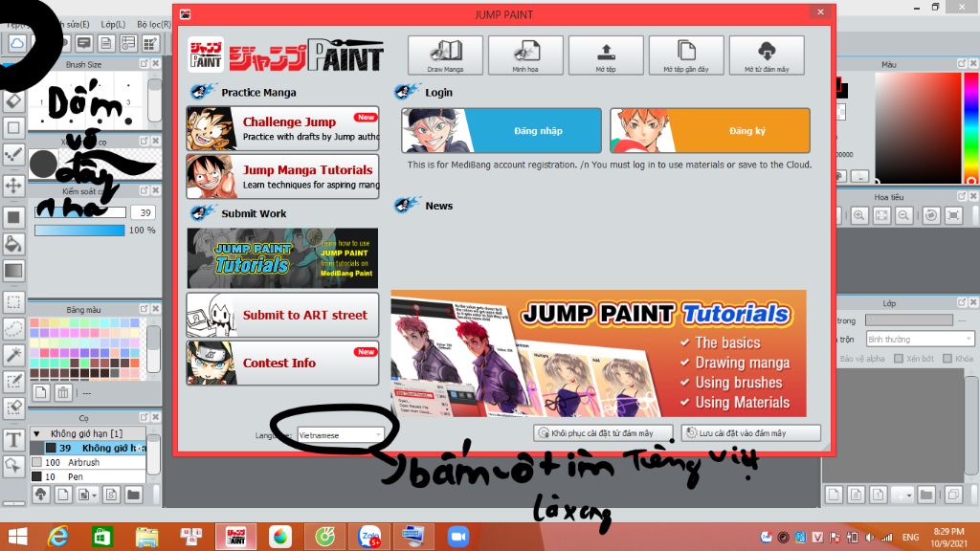Select the Gradient tool

click(13, 271)
